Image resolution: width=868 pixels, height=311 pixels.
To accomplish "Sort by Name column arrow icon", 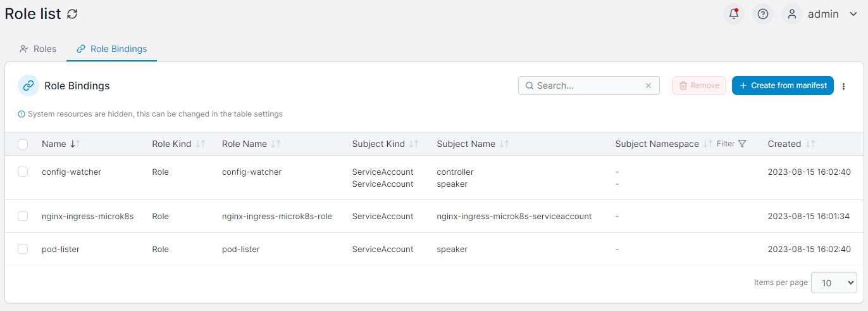I will tap(75, 144).
